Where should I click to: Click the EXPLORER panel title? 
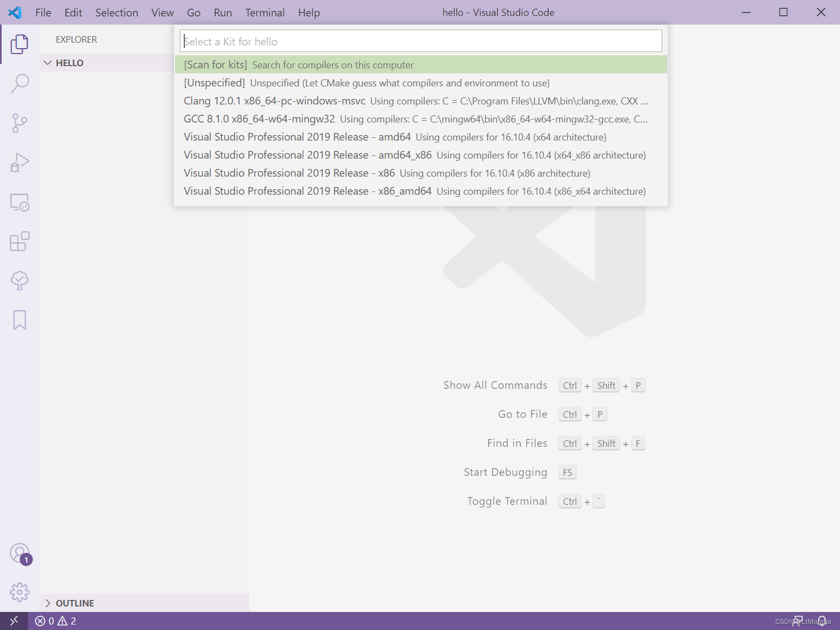point(76,39)
